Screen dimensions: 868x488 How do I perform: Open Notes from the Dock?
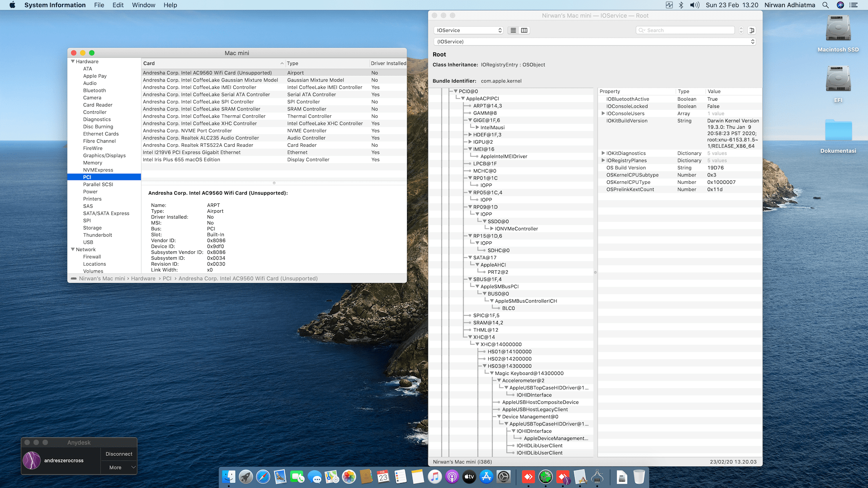tap(418, 477)
